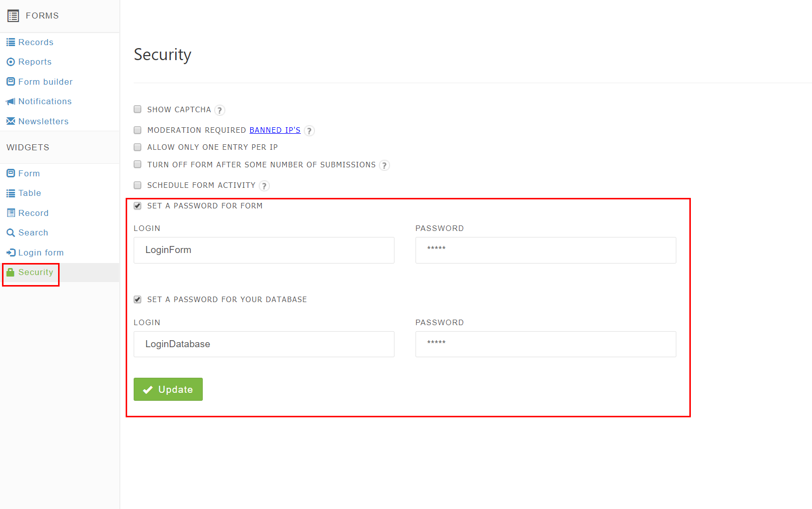This screenshot has width=812, height=509.
Task: Open help icon next to Banned IP's
Action: click(309, 131)
